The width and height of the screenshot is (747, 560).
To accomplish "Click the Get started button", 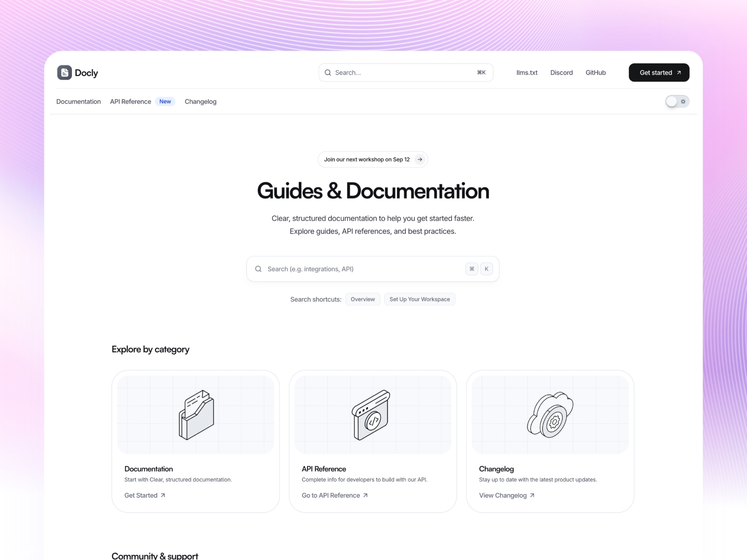I will pyautogui.click(x=659, y=72).
